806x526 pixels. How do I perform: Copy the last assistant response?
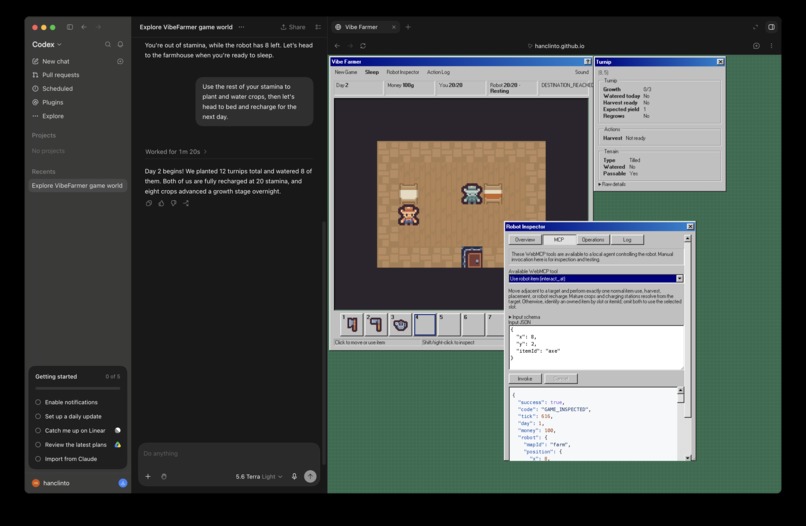coord(149,204)
